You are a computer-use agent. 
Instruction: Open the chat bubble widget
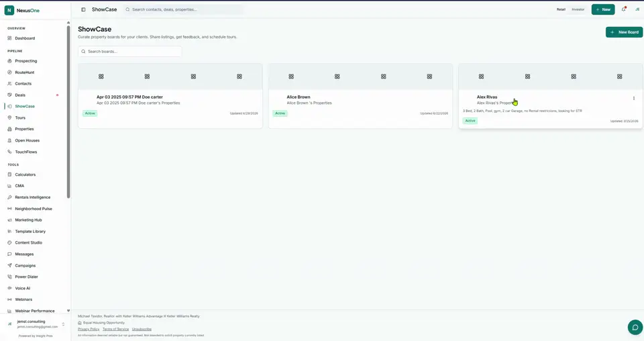(x=635, y=328)
